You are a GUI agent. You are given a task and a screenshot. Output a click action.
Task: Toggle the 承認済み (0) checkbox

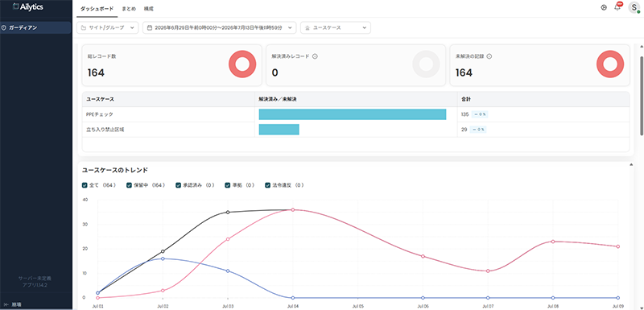pyautogui.click(x=178, y=185)
